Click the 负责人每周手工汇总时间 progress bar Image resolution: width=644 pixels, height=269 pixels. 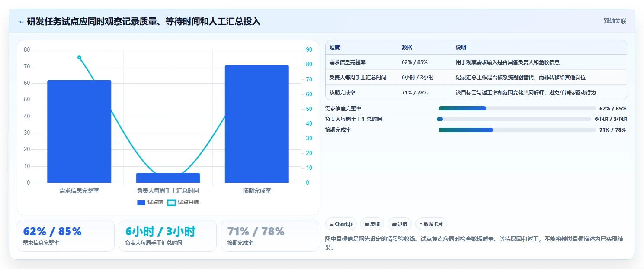coord(514,119)
